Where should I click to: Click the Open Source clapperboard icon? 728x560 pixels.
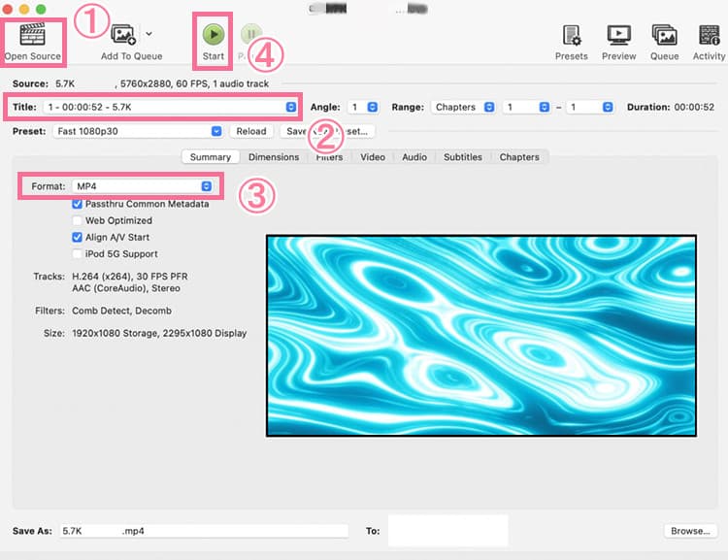click(32, 35)
